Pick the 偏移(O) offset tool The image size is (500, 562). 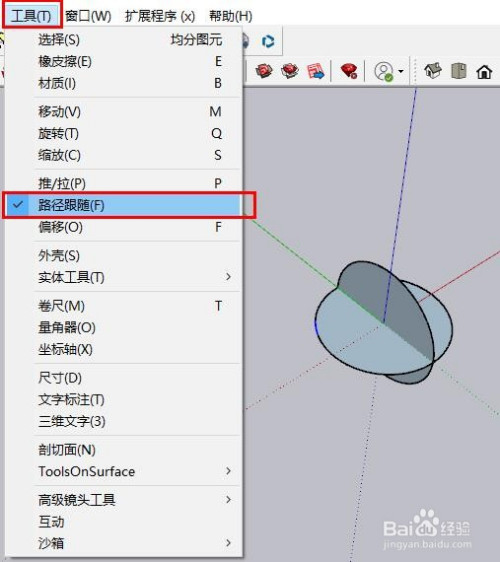(124, 227)
